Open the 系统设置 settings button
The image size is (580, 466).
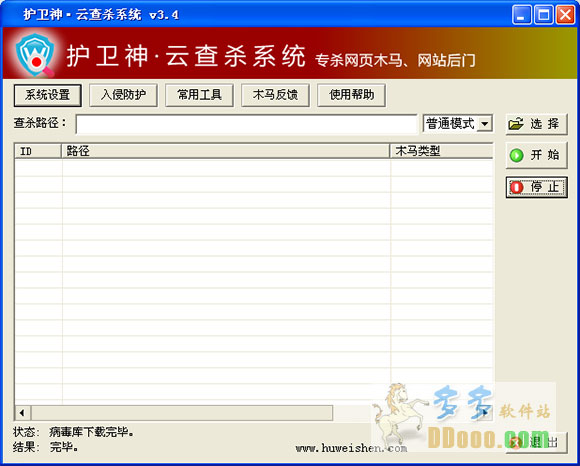48,95
